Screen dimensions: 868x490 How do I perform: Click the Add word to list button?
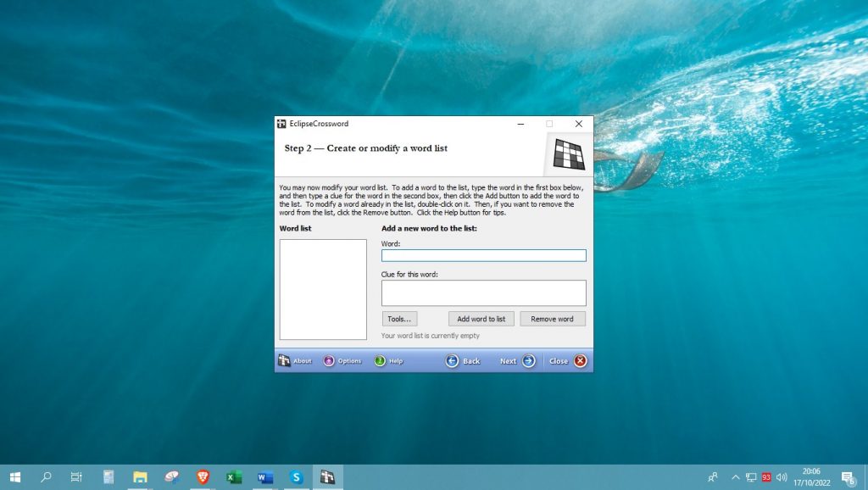[481, 319]
